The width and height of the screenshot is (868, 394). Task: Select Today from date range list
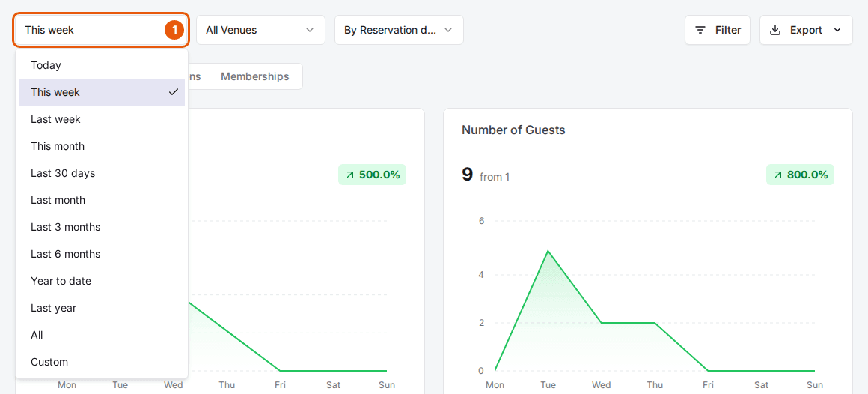point(102,65)
